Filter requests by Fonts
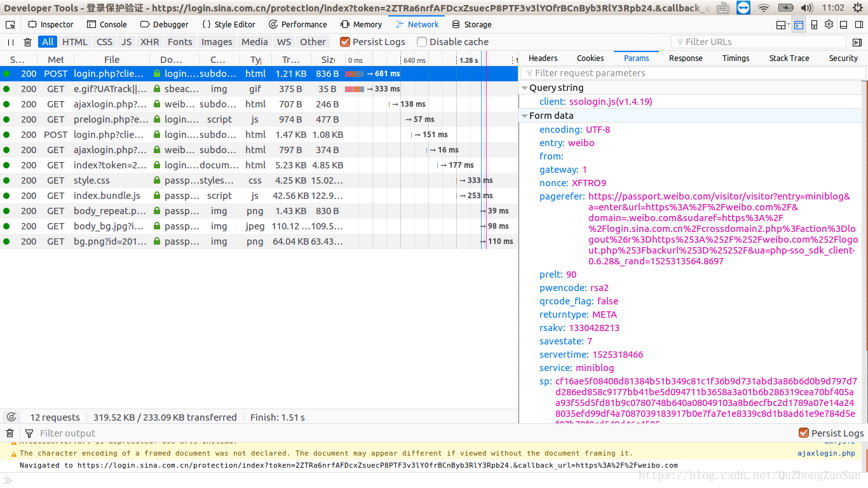This screenshot has height=488, width=868. click(x=180, y=42)
